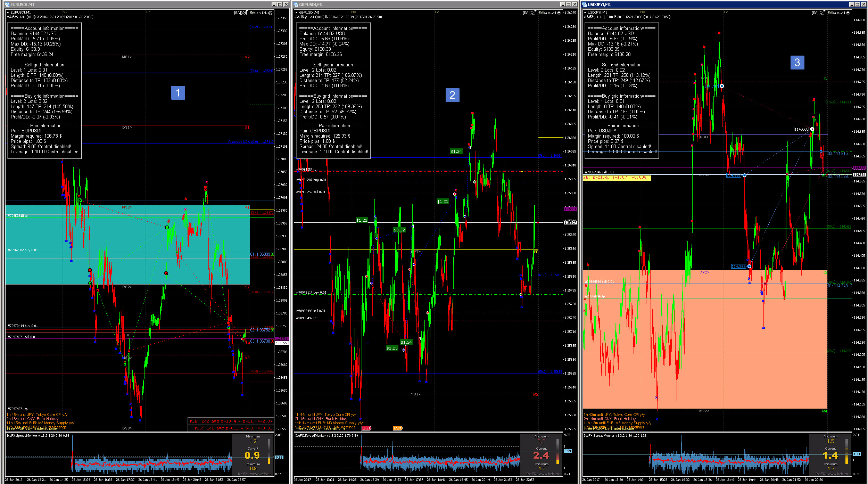Click the Pair: GBPUSDf line in info panel
The width and height of the screenshot is (868, 484).
(x=315, y=131)
